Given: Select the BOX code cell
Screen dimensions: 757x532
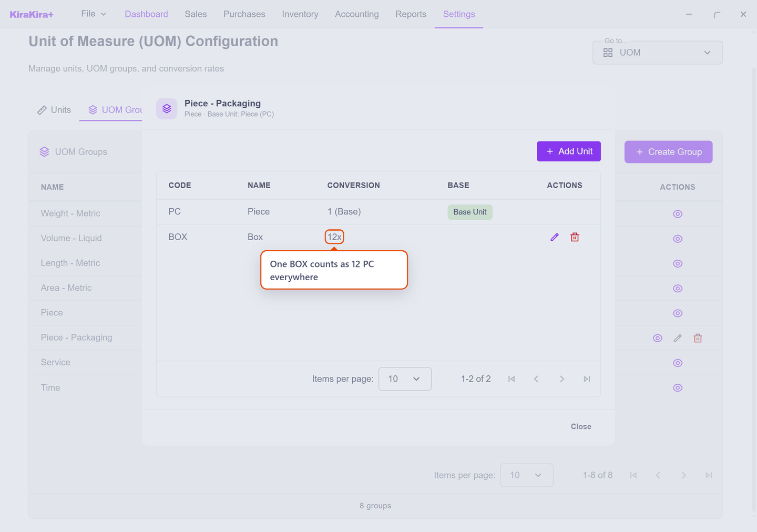Looking at the screenshot, I should pyautogui.click(x=178, y=237).
